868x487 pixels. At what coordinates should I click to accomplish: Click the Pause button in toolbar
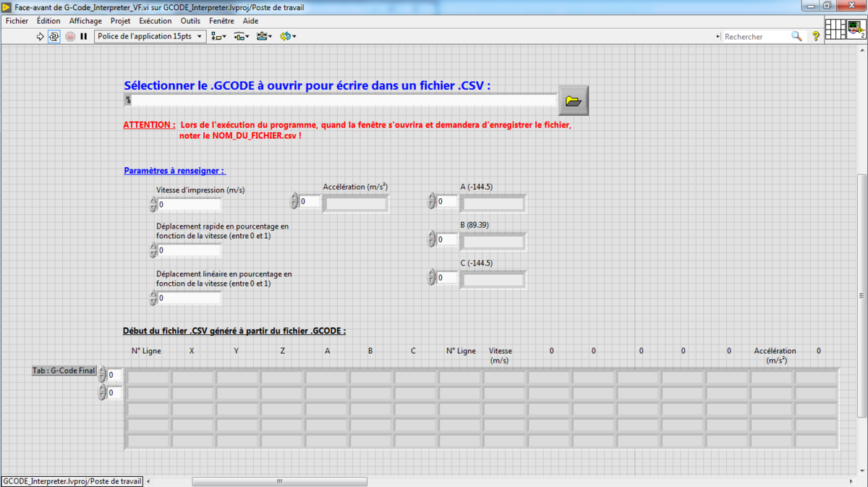(83, 36)
